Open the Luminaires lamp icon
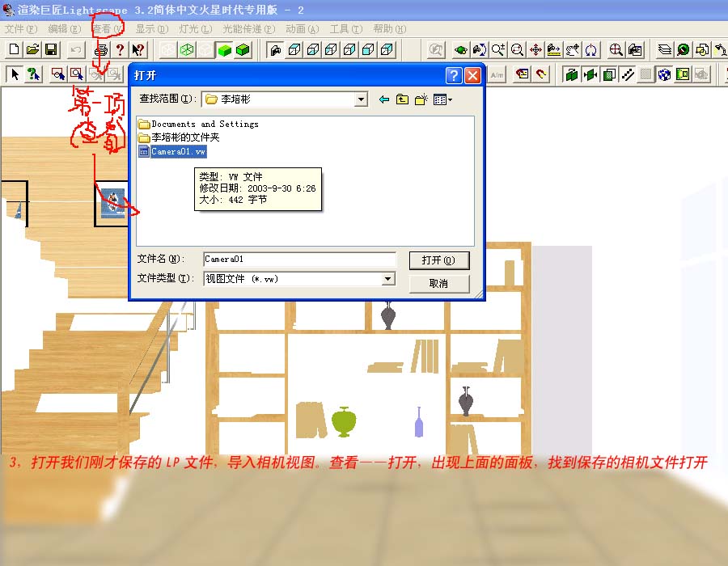 720,49
